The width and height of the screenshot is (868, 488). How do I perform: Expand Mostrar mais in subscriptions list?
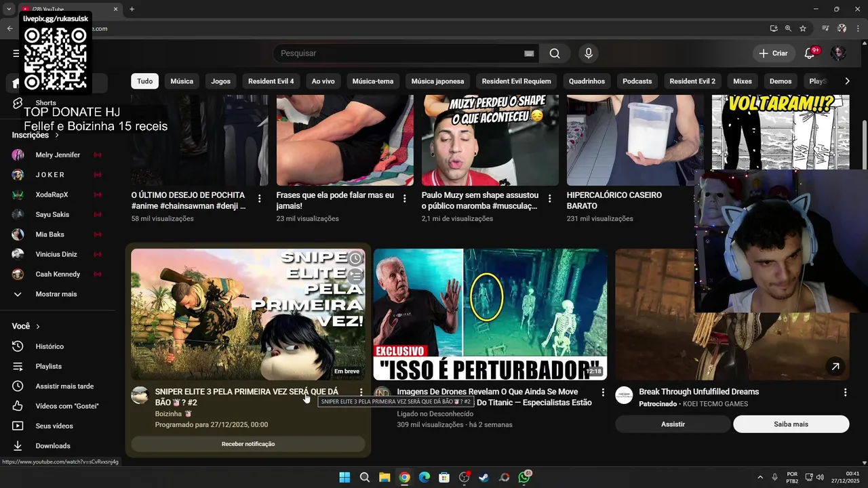coord(58,294)
